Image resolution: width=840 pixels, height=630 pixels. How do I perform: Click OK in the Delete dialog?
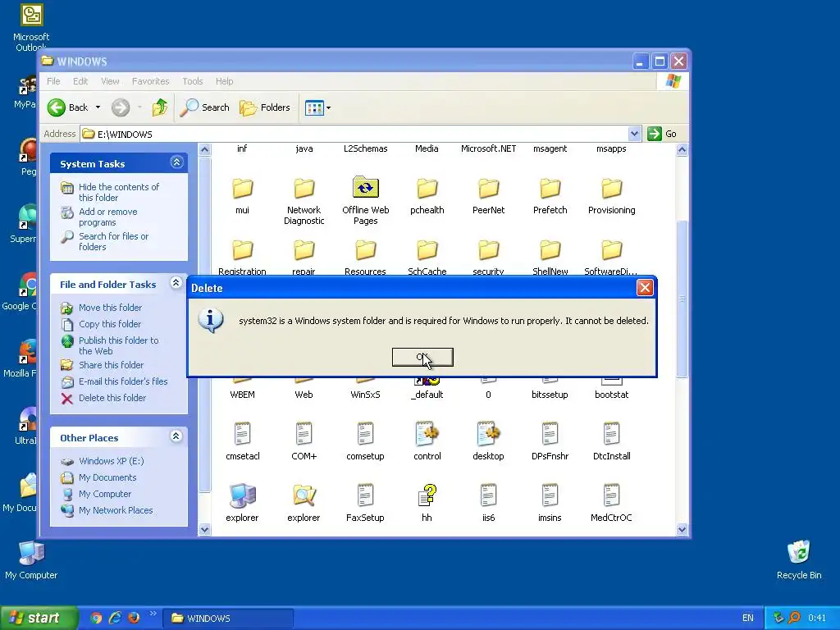(422, 358)
